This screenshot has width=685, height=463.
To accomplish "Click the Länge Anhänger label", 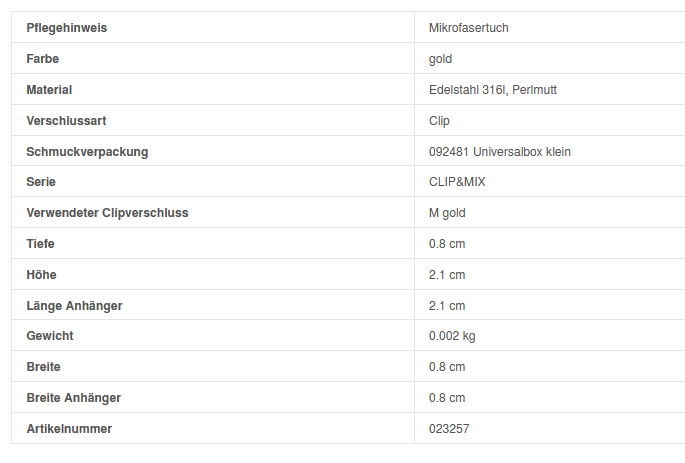I will tap(74, 305).
